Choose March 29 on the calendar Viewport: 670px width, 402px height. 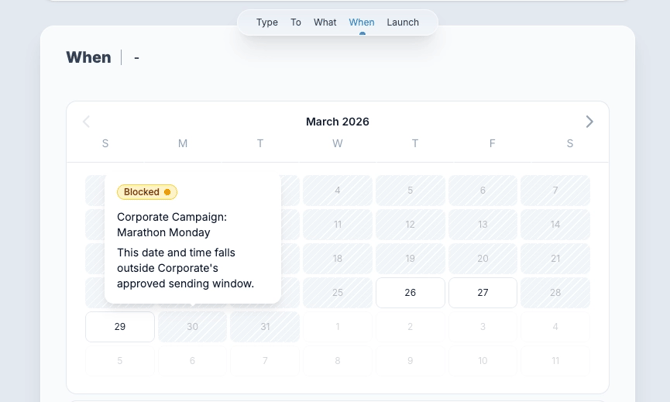point(120,327)
